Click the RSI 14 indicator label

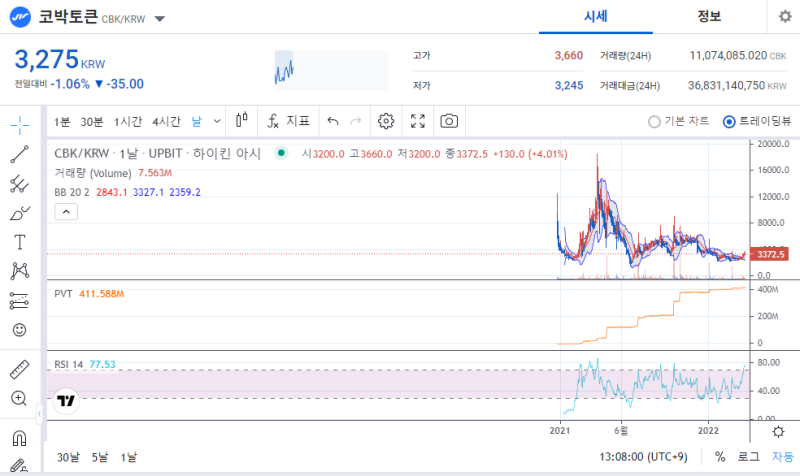[68, 364]
